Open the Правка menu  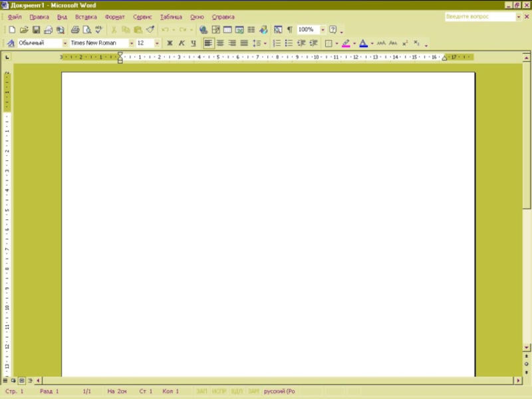tap(39, 17)
